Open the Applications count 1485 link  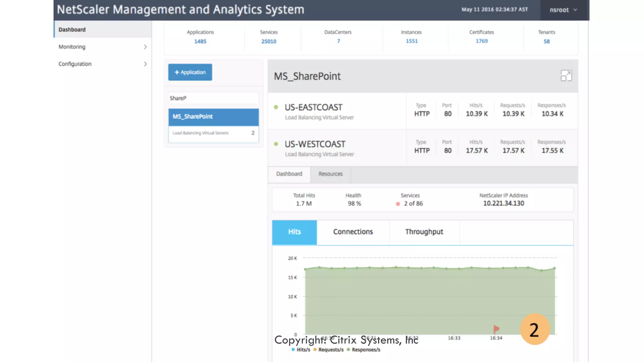[x=200, y=41]
